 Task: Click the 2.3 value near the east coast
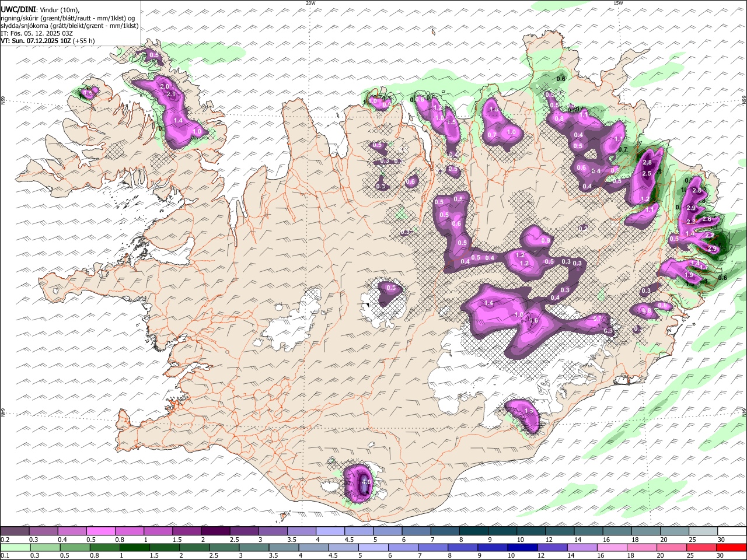pos(692,222)
